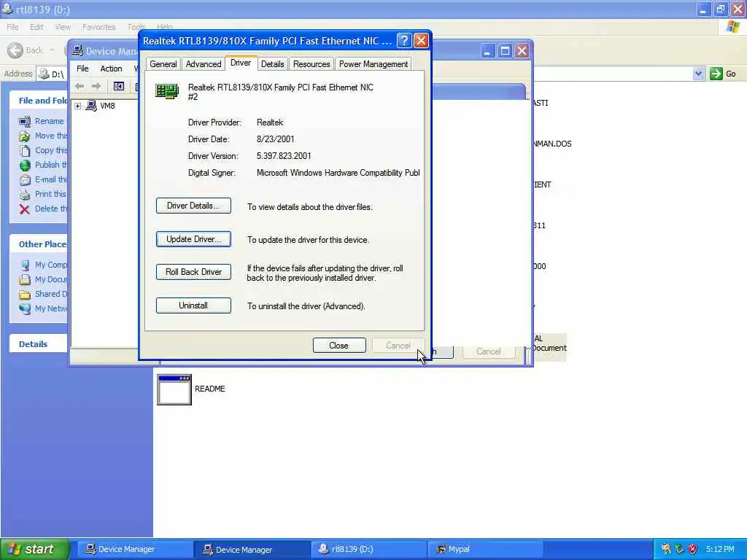Click Copy this file task link
The image size is (747, 560).
tap(52, 150)
